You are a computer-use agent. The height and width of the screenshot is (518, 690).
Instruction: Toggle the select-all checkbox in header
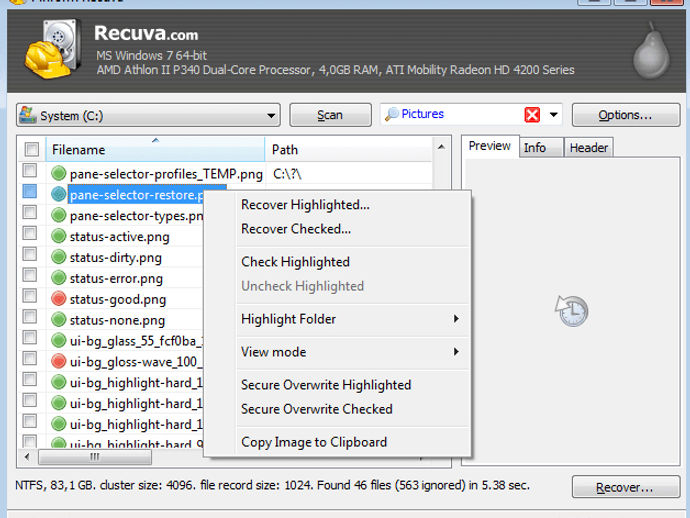click(x=32, y=149)
